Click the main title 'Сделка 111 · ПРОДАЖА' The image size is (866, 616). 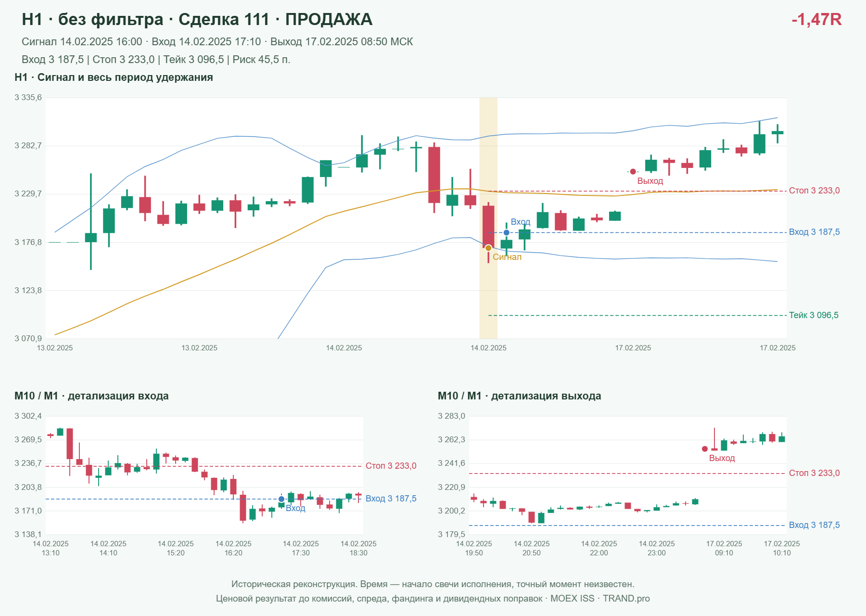tap(275, 19)
